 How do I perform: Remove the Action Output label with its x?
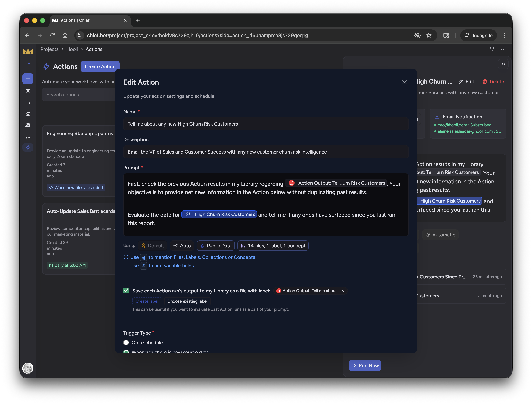coord(343,291)
